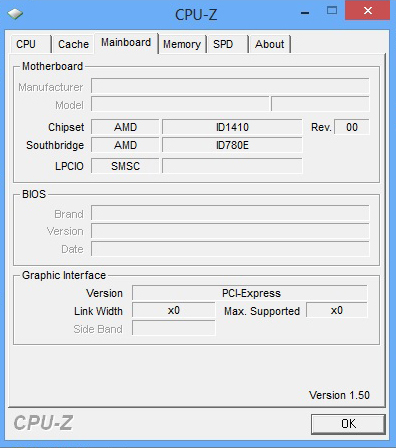
Task: Select the chipset ID1410 field
Action: (x=232, y=127)
